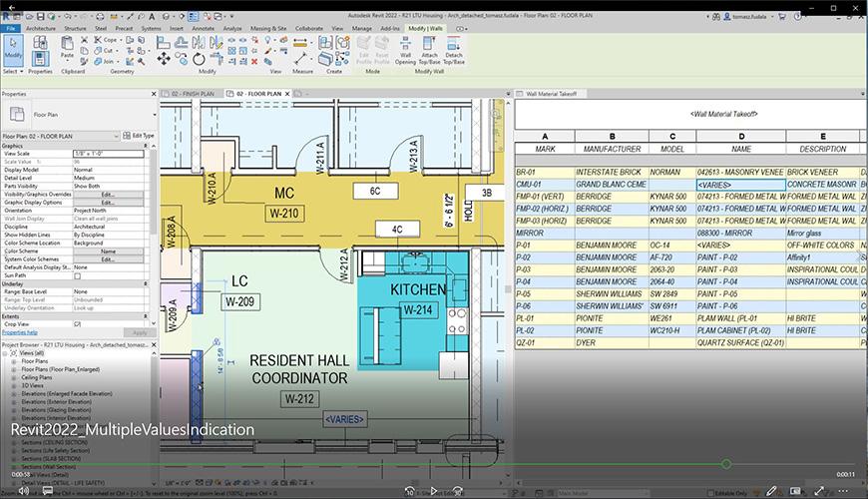Click the video play button

[x=433, y=491]
